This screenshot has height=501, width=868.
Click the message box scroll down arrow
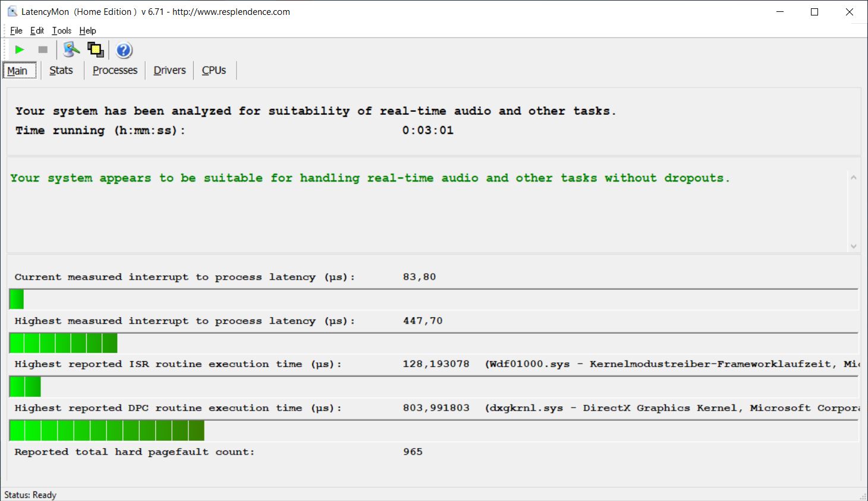[854, 246]
